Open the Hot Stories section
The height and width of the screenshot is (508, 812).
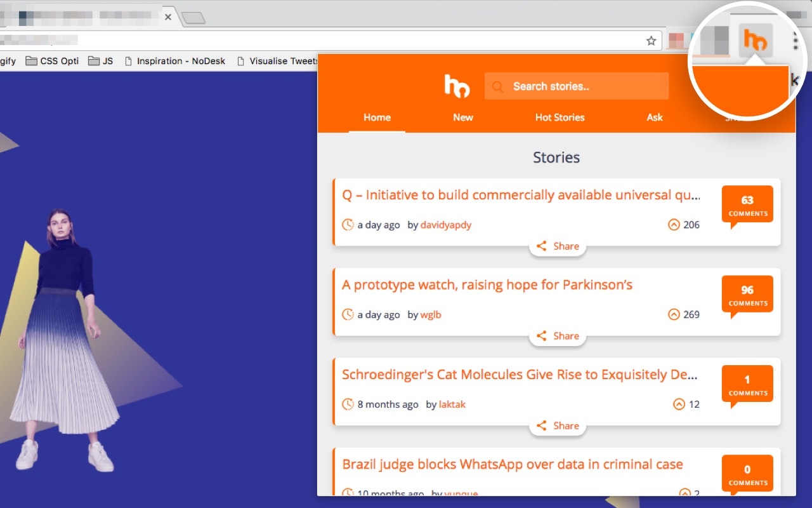coord(560,117)
